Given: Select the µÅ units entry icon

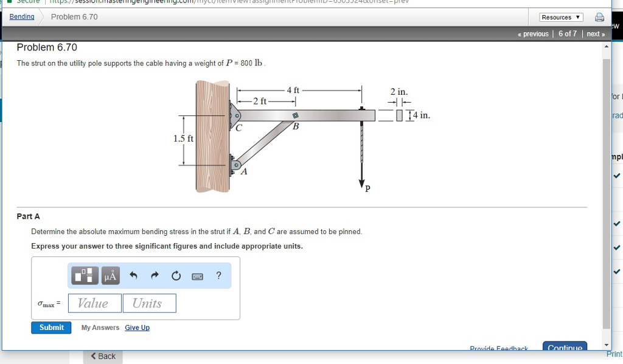Looking at the screenshot, I should (110, 275).
